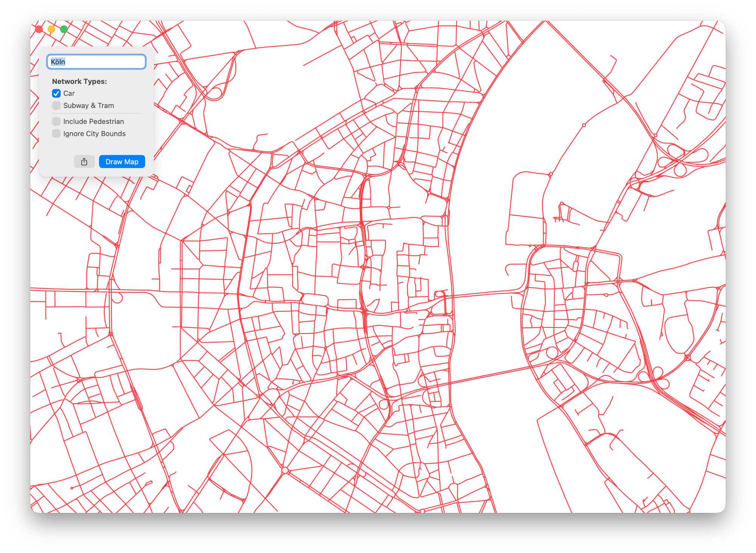Uncheck the Car network checkbox
The height and width of the screenshot is (553, 756).
56,93
